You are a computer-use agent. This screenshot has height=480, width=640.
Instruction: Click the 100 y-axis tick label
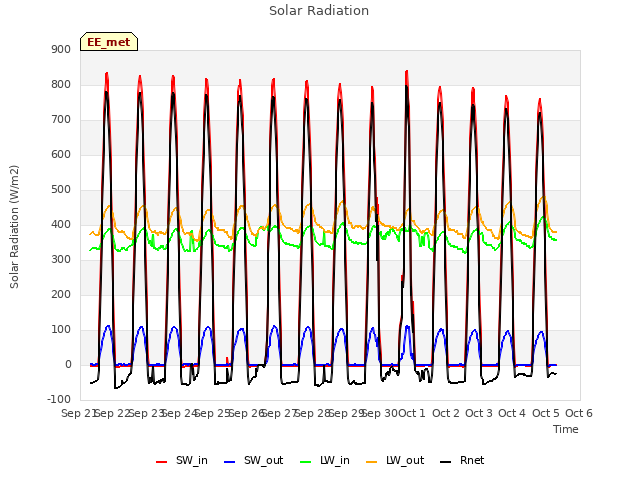[x=61, y=329]
